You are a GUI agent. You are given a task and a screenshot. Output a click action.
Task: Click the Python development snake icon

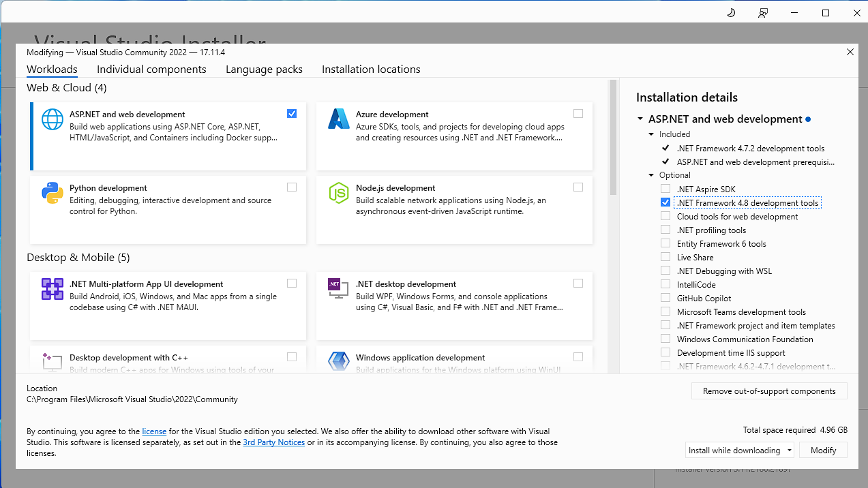[x=53, y=193]
